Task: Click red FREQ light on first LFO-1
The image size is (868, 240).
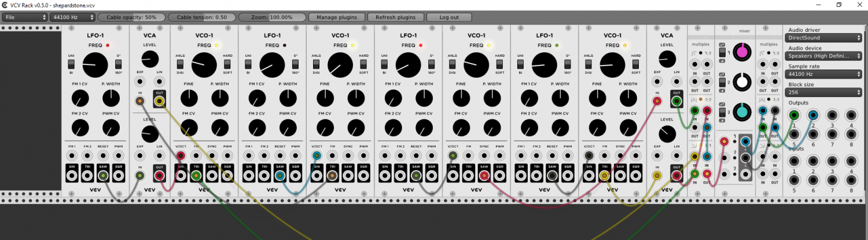Action: point(108,45)
